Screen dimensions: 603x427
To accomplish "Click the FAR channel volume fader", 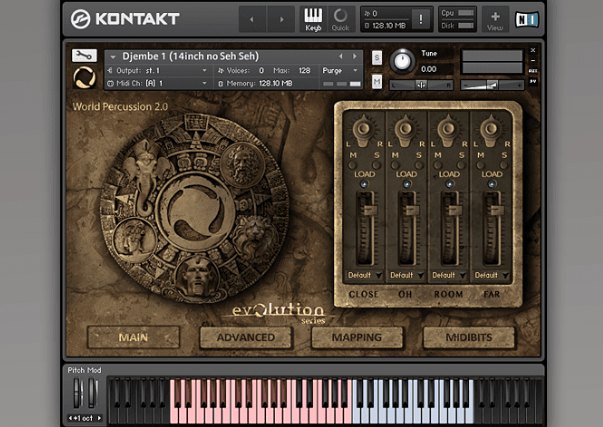I will coord(497,210).
